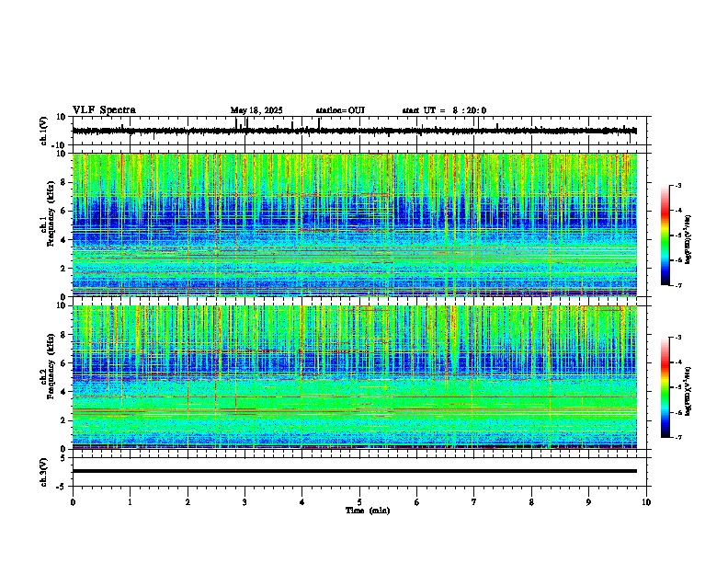728x563 pixels.
Task: Click time axis tick label "4"
Action: (302, 502)
